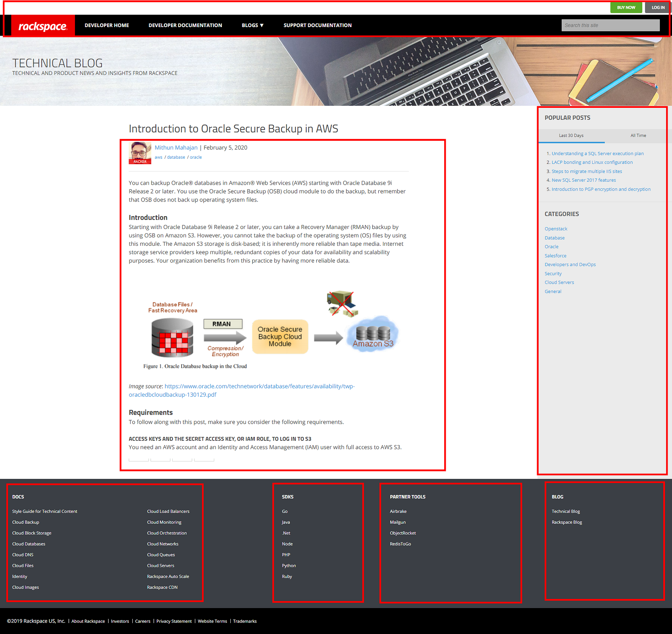Select the Database category in sidebar
This screenshot has width=672, height=634.
(554, 238)
